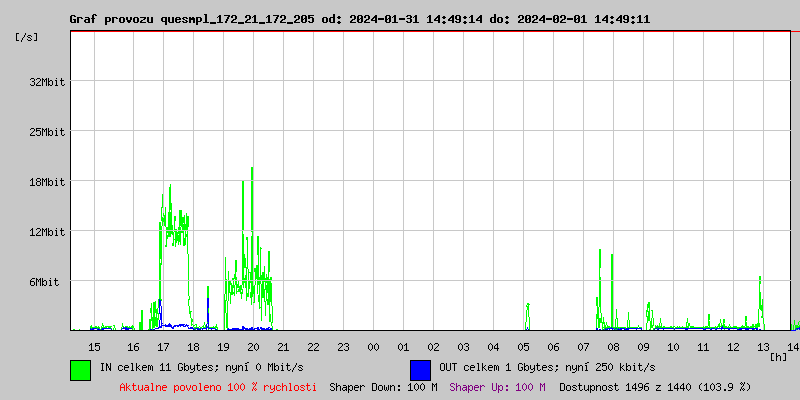800x400 pixels.
Task: Click the graph title text at top
Action: 359,19
